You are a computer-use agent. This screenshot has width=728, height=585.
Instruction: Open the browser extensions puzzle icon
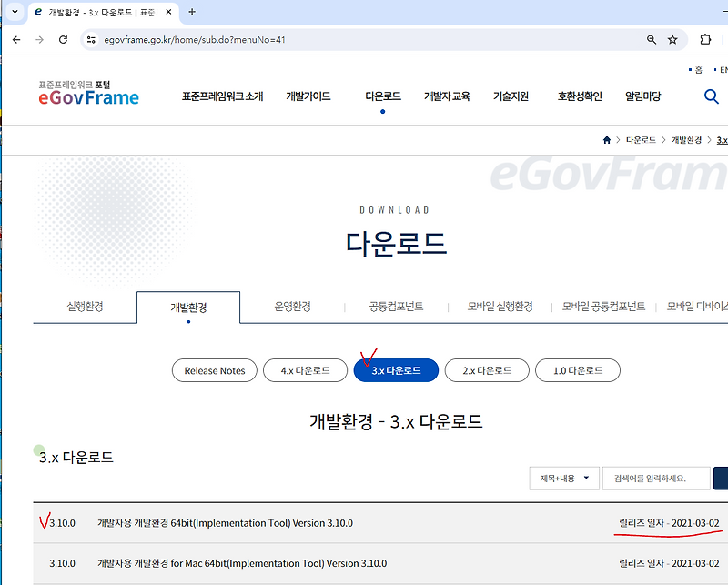tap(705, 40)
